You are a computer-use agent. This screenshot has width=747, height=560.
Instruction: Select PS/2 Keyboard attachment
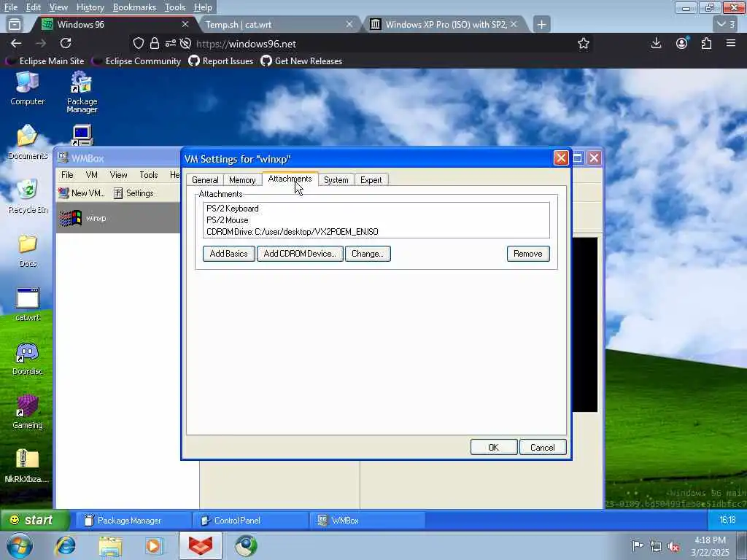tap(376, 209)
